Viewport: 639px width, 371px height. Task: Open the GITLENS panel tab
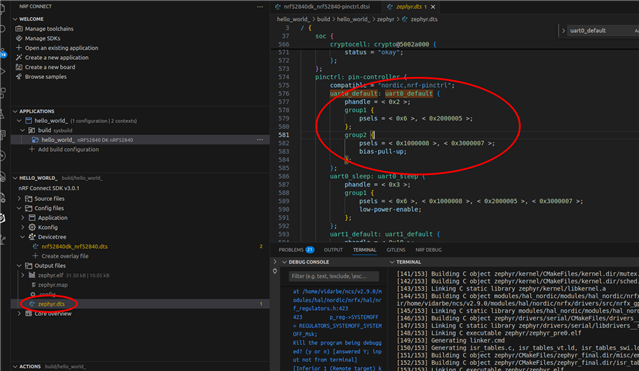tap(396, 250)
